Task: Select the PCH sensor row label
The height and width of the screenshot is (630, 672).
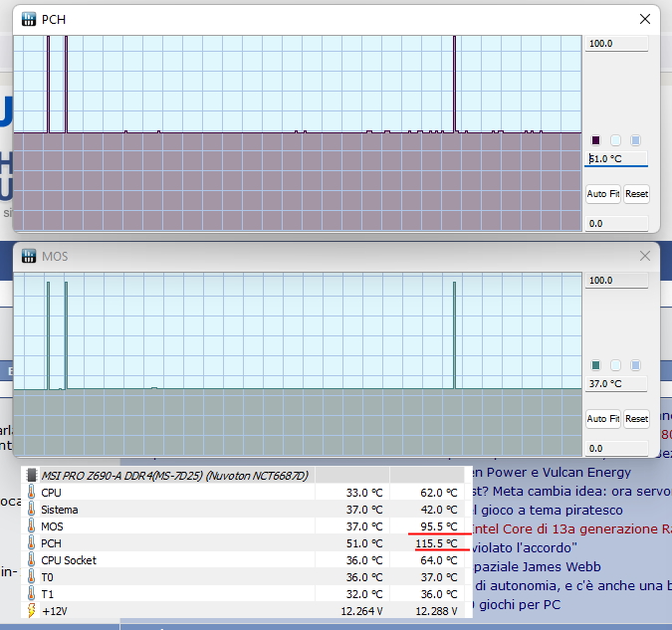Action: (x=51, y=543)
